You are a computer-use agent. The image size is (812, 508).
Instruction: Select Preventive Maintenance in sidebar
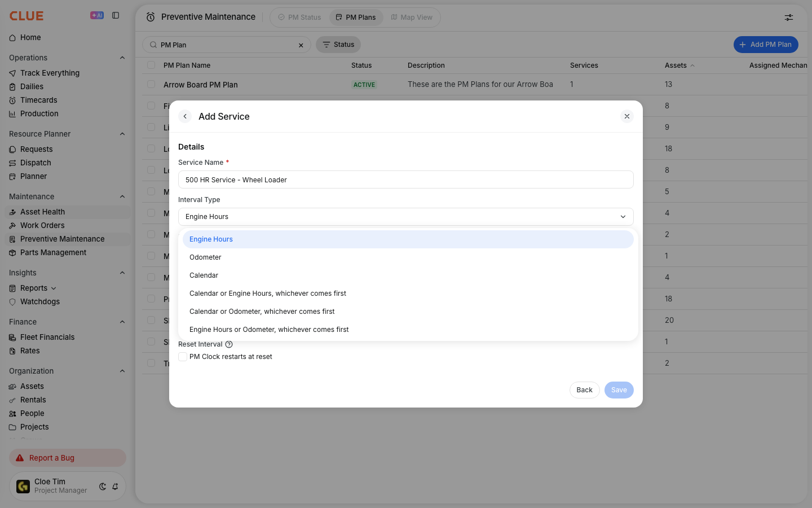62,239
